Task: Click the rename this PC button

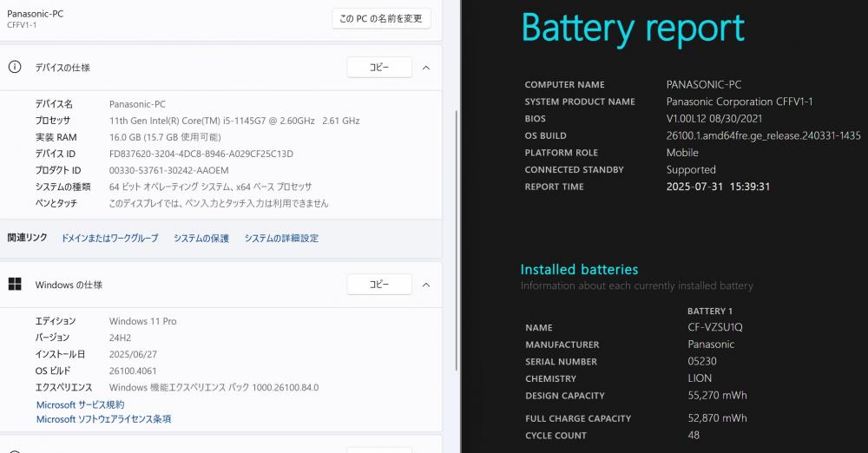Action: click(x=381, y=18)
